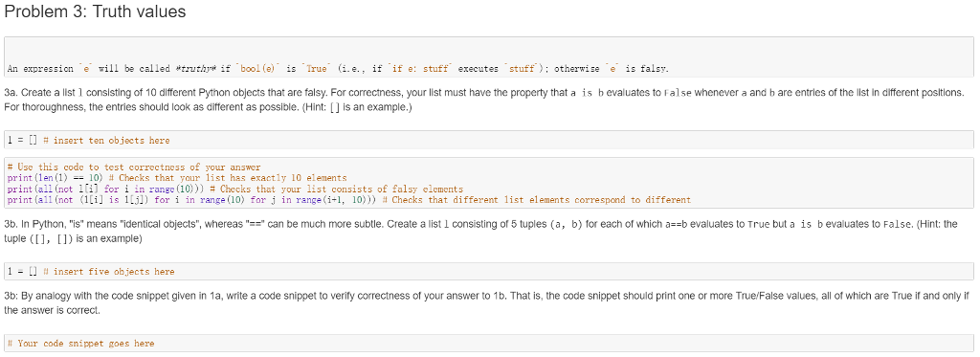The height and width of the screenshot is (357, 980).
Task: Click the '# insert ten objects here' code cell
Action: coord(488,140)
